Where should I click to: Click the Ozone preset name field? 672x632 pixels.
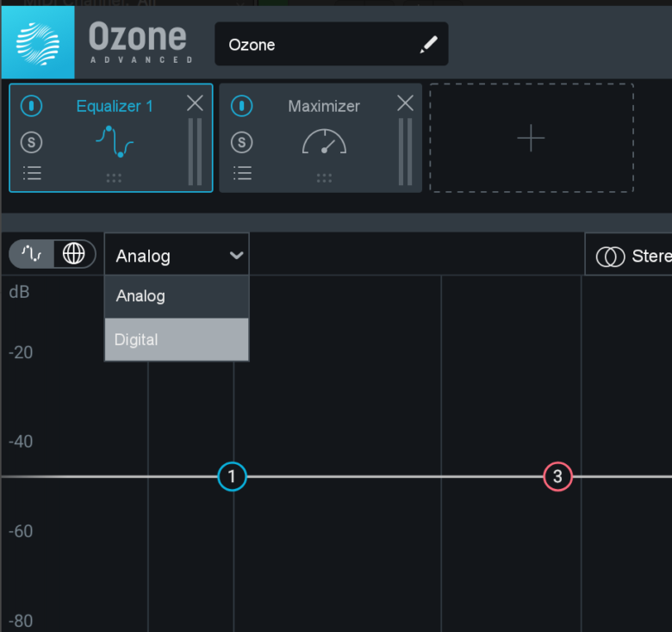pyautogui.click(x=332, y=44)
